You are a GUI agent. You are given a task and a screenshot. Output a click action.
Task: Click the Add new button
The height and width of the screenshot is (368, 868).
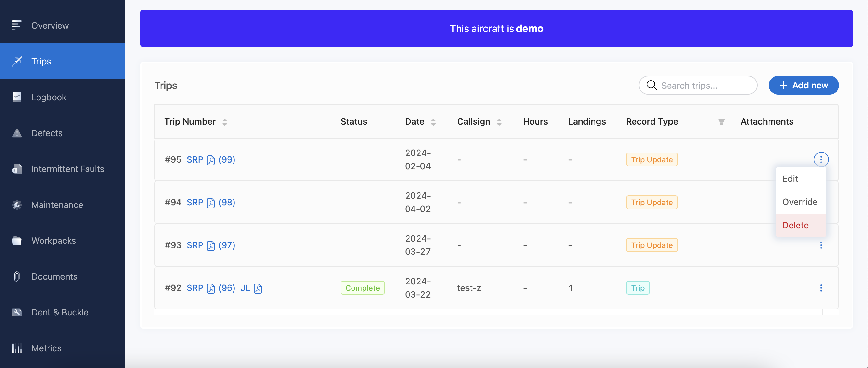[803, 85]
